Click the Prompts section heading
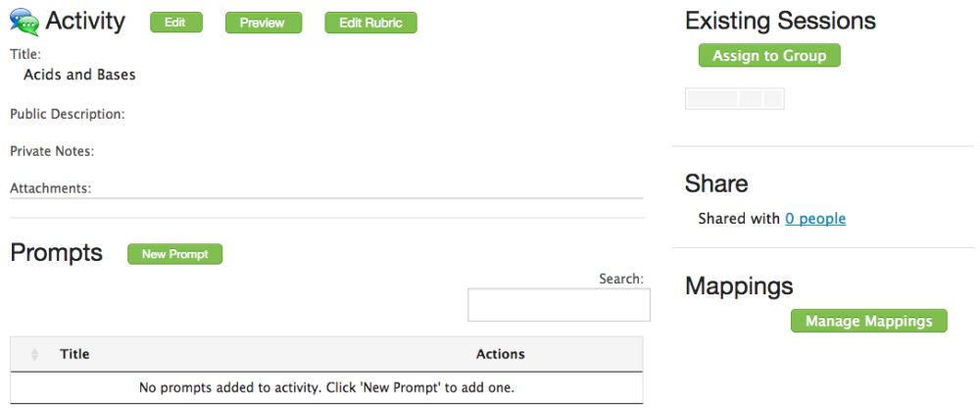Screen dimensions: 980x413 56,252
